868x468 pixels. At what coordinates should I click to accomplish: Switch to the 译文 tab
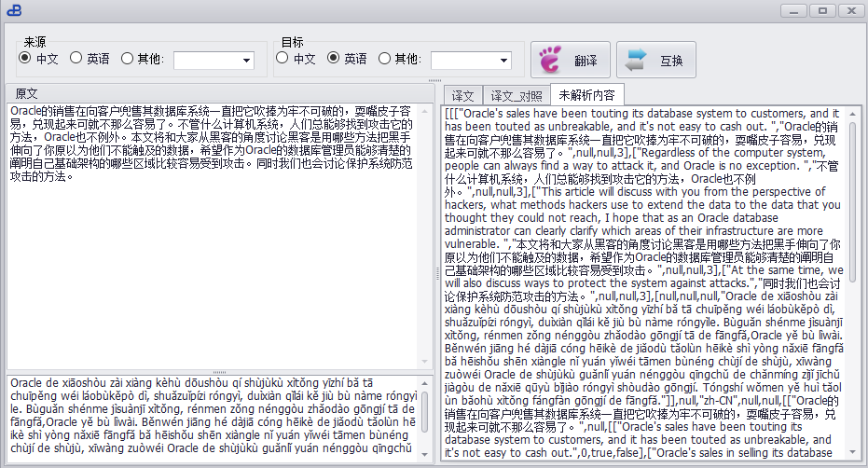click(462, 96)
